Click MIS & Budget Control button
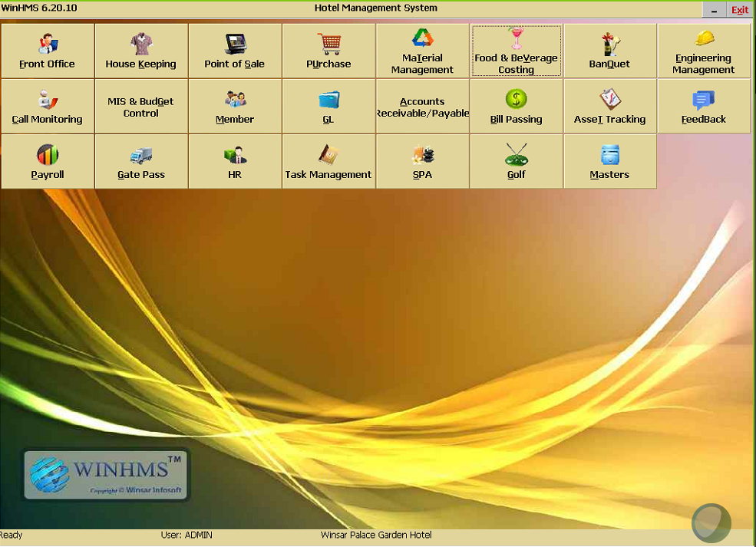Screen dimensions: 756x547 tap(141, 107)
